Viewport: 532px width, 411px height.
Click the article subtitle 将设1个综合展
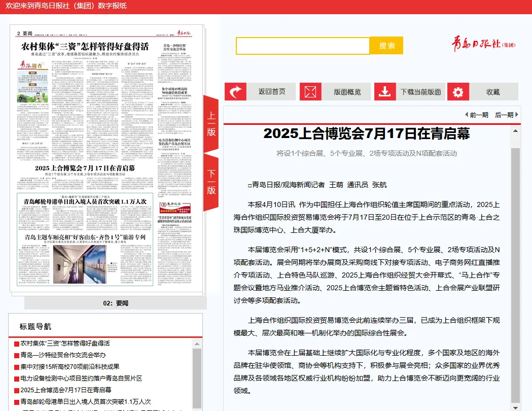coord(367,153)
